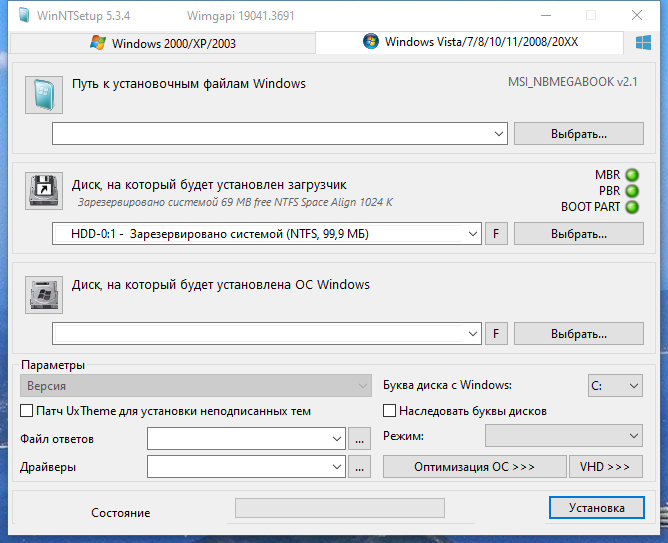
Task: Switch to the Windows 2000/XP/2003 tab
Action: pos(163,43)
